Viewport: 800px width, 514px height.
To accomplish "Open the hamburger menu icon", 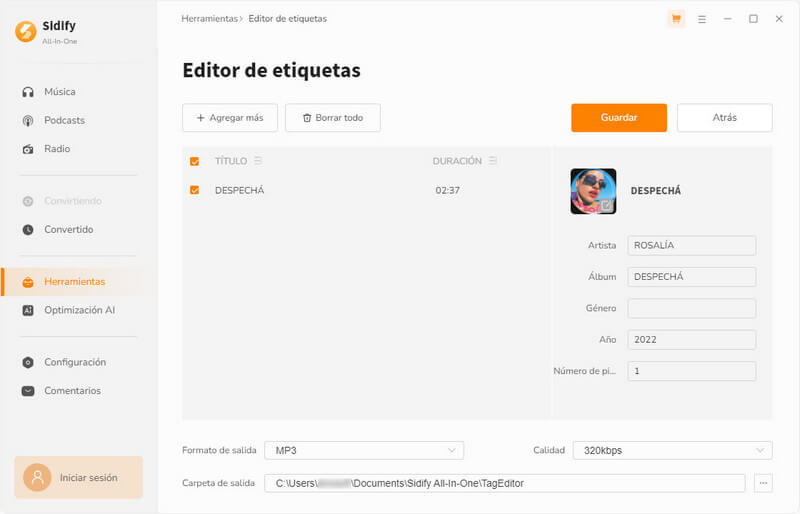I will tap(702, 19).
